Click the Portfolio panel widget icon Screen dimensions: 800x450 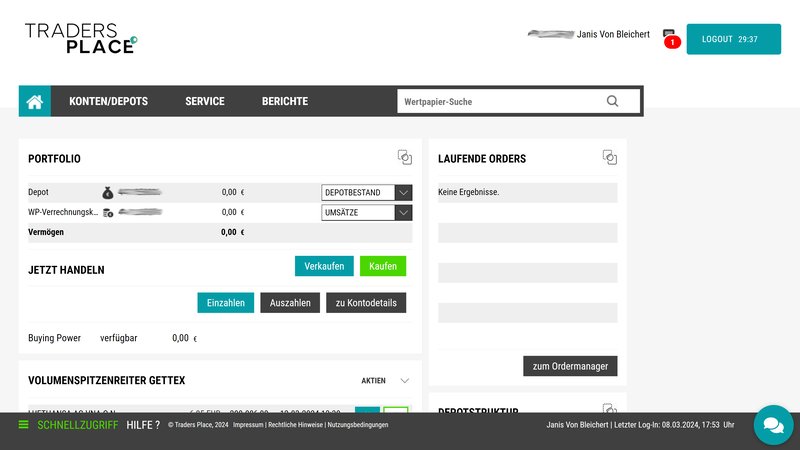coord(404,157)
